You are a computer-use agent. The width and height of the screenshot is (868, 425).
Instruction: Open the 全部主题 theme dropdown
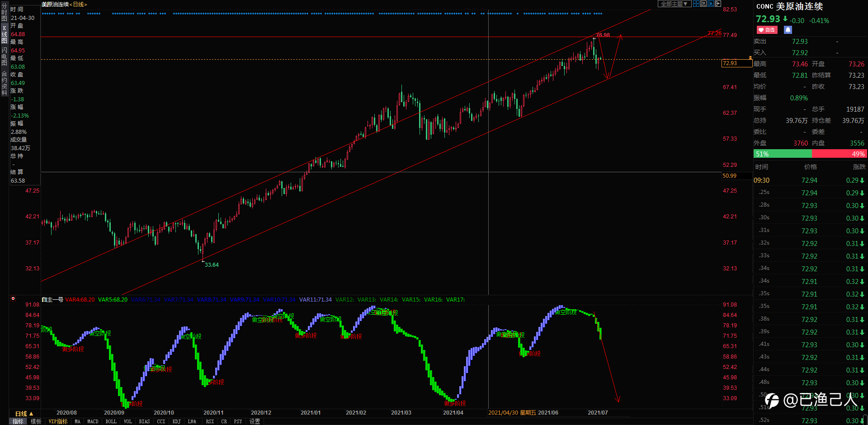pos(674,4)
